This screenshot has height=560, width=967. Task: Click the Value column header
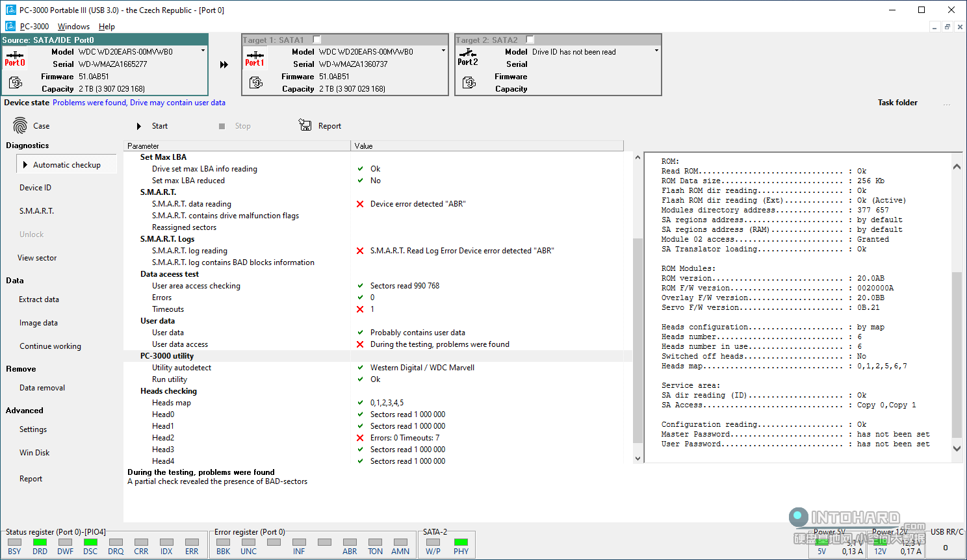click(x=487, y=146)
